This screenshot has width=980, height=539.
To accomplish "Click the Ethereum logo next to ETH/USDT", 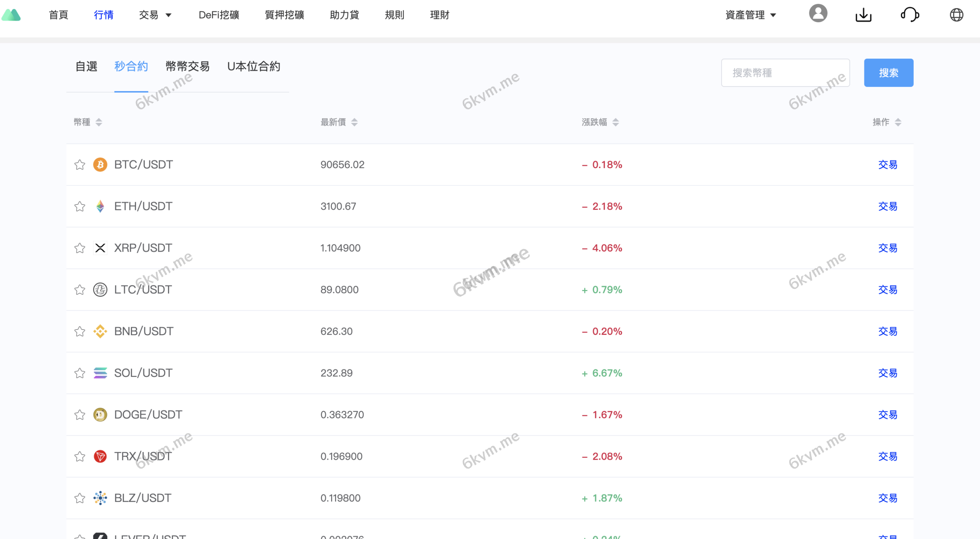I will coord(100,206).
